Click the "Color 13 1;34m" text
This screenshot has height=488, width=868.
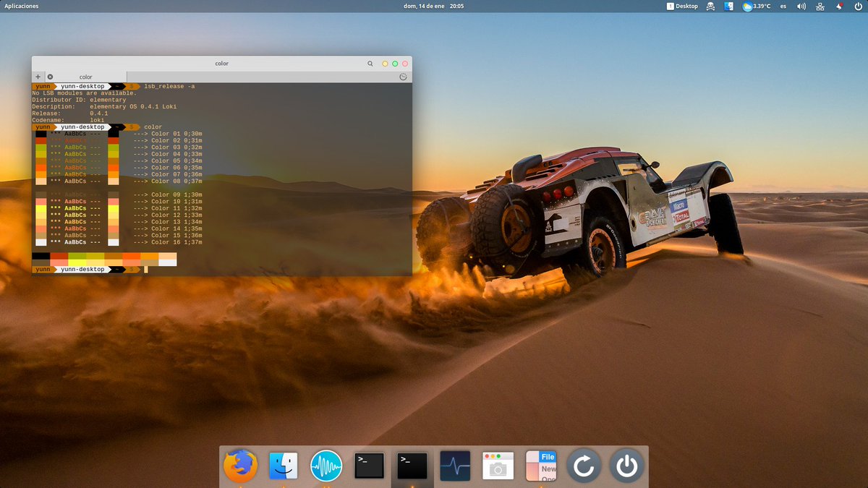click(176, 222)
